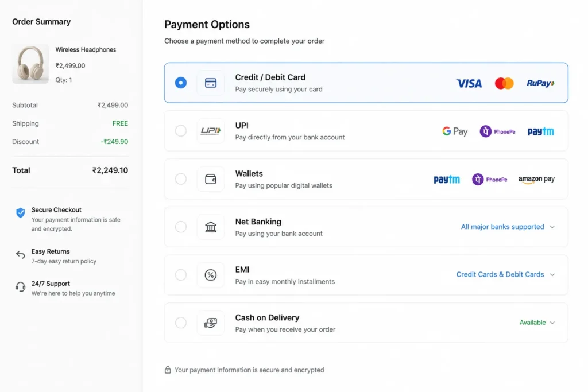Click the 24/7 Support headset icon
The height and width of the screenshot is (392, 588).
[21, 287]
